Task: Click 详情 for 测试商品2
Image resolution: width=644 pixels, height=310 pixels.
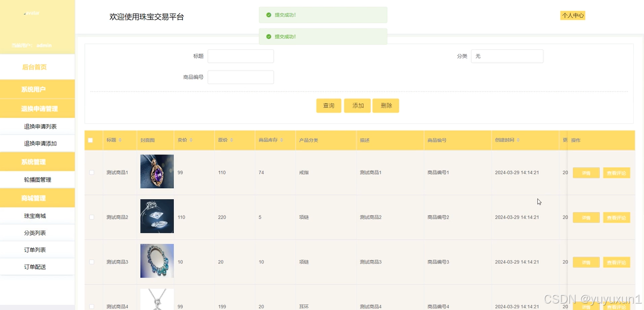Action: (586, 218)
